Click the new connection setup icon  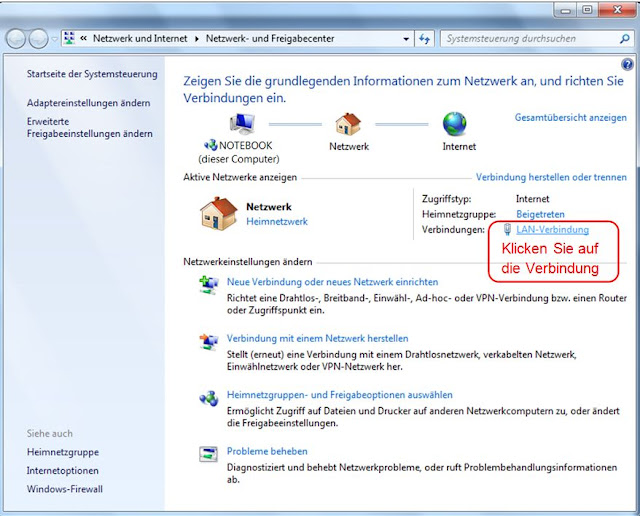point(209,285)
